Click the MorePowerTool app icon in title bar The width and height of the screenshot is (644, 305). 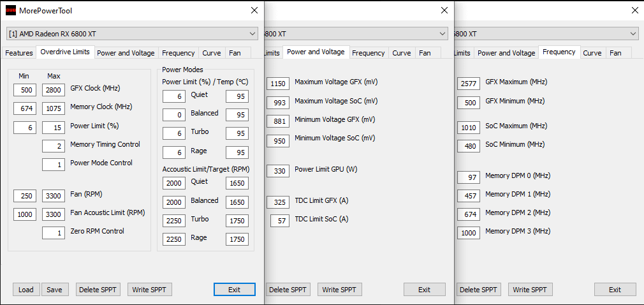click(x=11, y=11)
